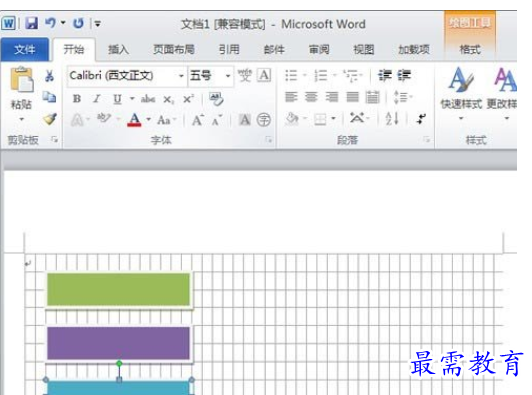This screenshot has width=532, height=395.
Task: Toggle Italic formatting
Action: [97, 99]
